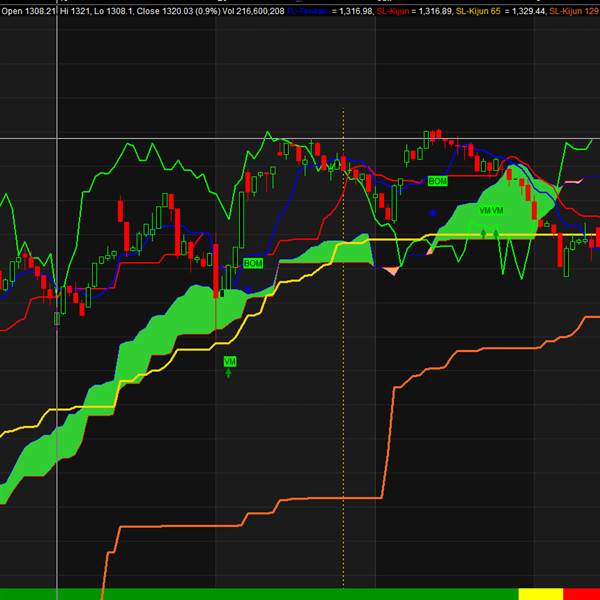Click the 1,316.98 Tenkan value
The height and width of the screenshot is (600, 600).
[356, 11]
